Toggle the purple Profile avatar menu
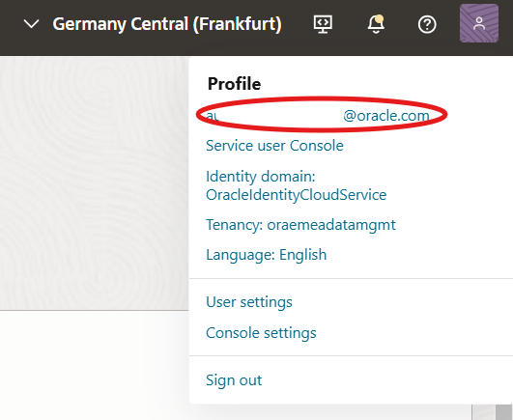 coord(479,23)
